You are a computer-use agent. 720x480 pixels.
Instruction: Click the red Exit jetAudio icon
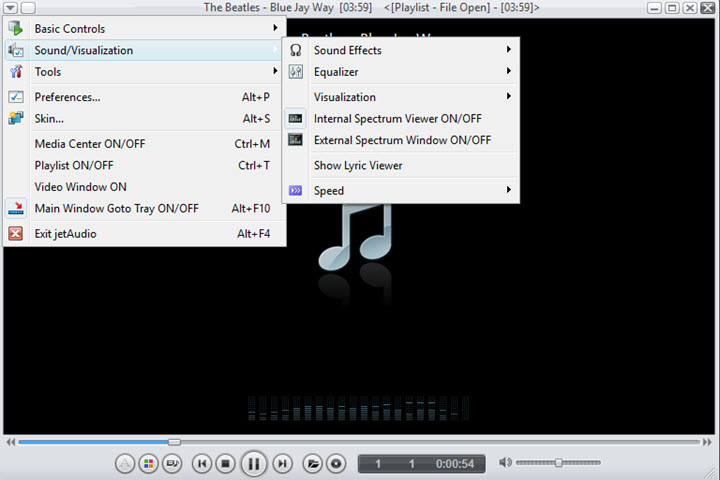[16, 233]
